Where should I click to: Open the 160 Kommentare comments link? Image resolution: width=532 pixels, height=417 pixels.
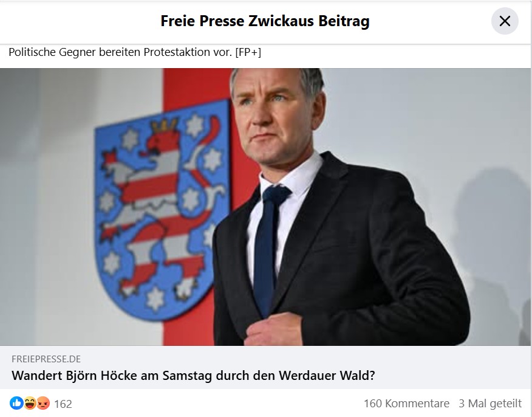[x=406, y=404]
